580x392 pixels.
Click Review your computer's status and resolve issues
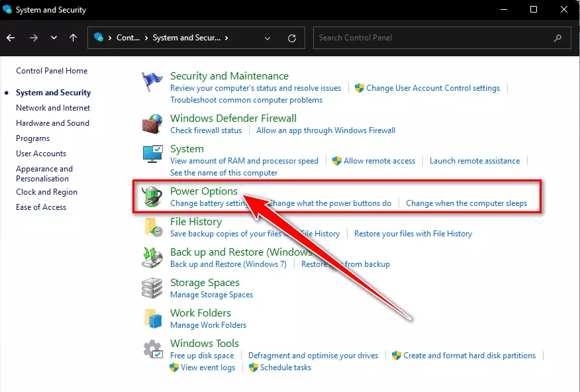(x=256, y=88)
